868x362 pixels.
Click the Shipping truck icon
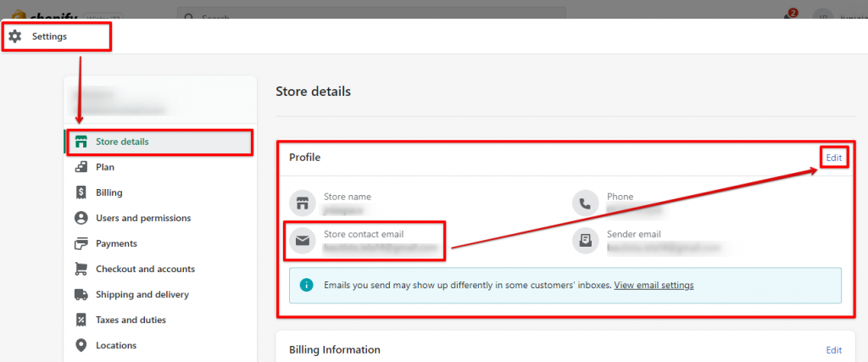click(x=81, y=294)
